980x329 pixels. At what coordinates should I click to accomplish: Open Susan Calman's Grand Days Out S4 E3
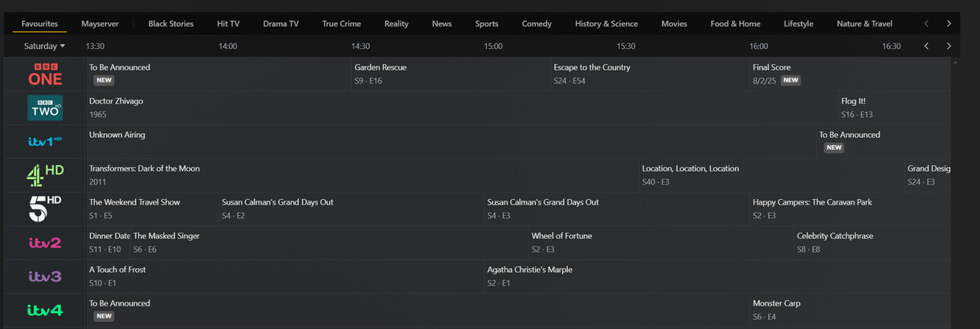[617, 209]
